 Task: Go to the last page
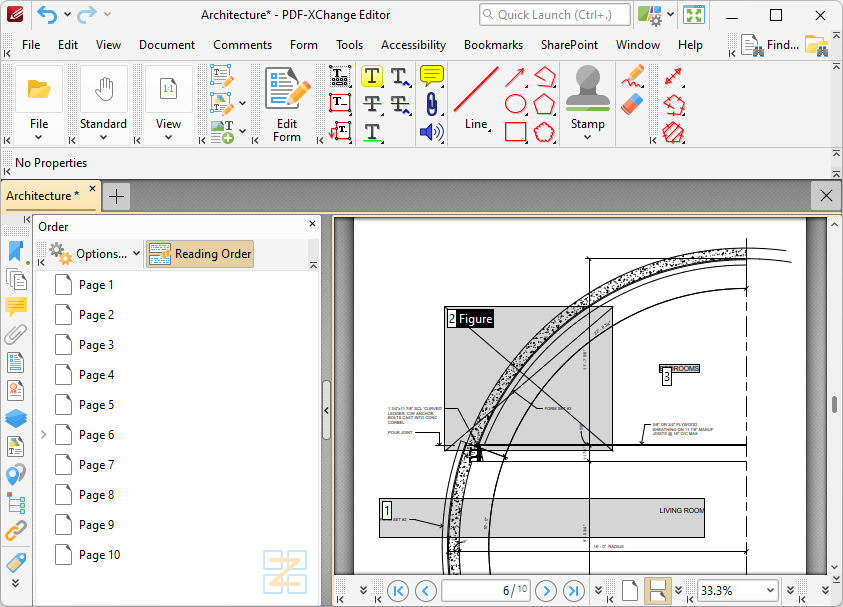tap(574, 591)
